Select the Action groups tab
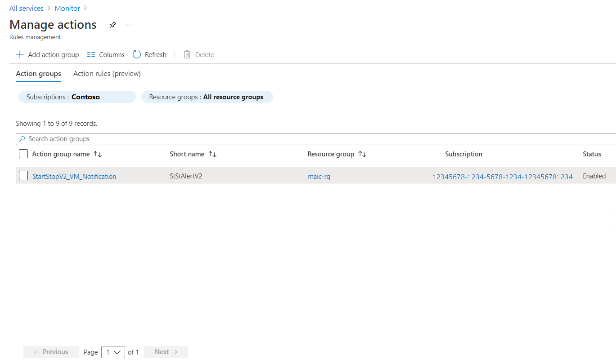The width and height of the screenshot is (616, 364). (x=38, y=73)
